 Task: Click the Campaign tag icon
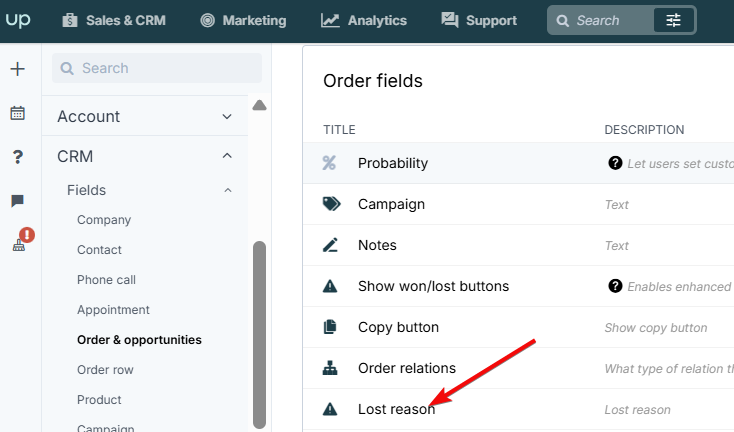331,204
